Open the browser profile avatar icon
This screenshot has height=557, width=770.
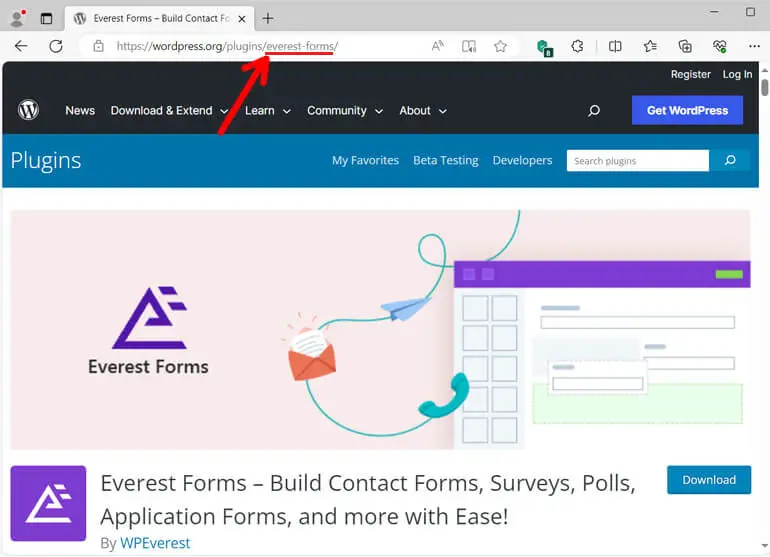pyautogui.click(x=18, y=18)
